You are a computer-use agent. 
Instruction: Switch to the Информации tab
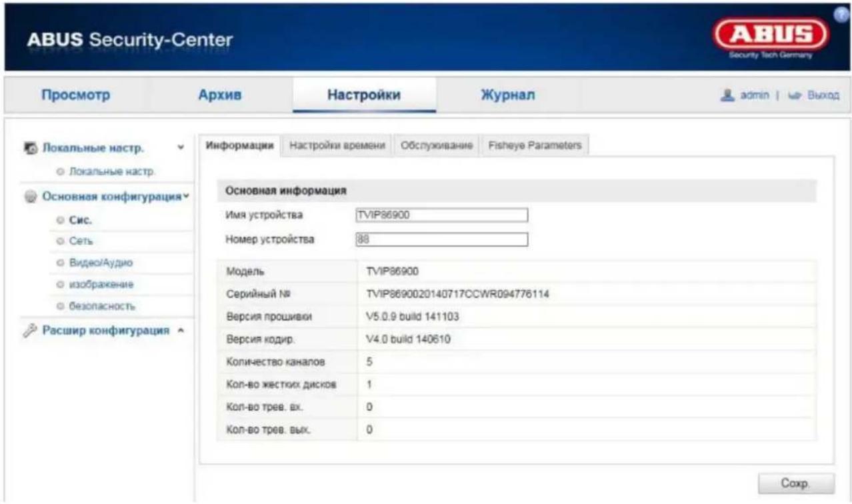(x=240, y=146)
